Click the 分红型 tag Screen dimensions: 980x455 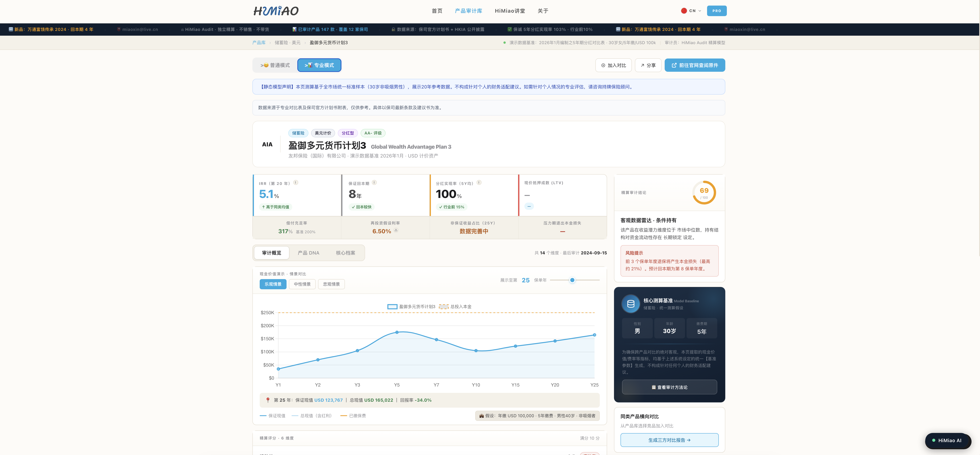pos(348,133)
